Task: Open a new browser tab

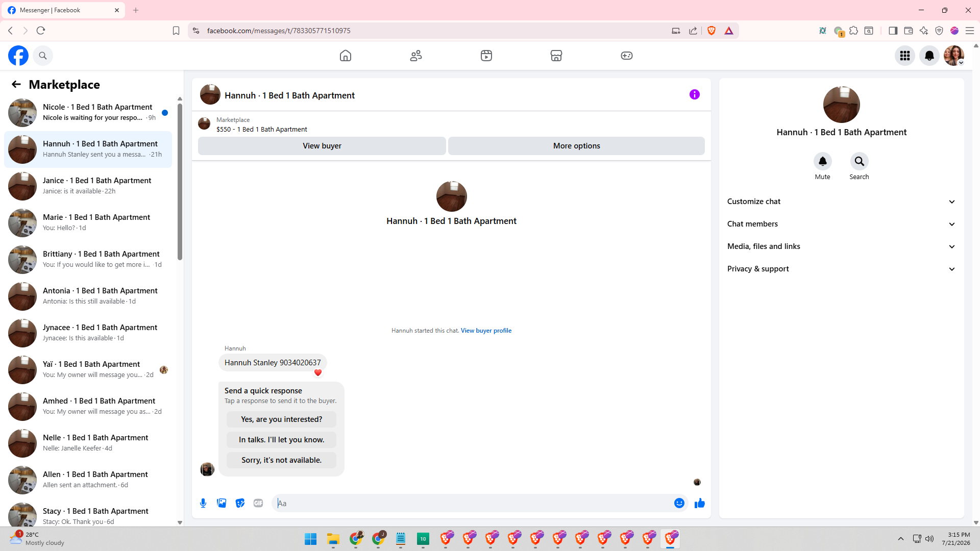Action: click(136, 10)
